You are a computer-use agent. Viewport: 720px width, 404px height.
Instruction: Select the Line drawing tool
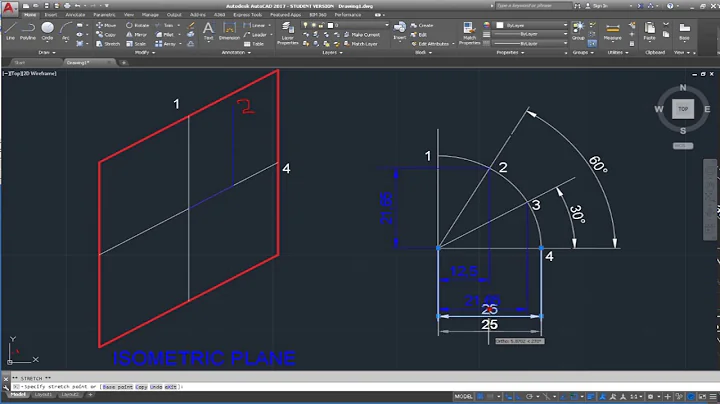(x=11, y=31)
